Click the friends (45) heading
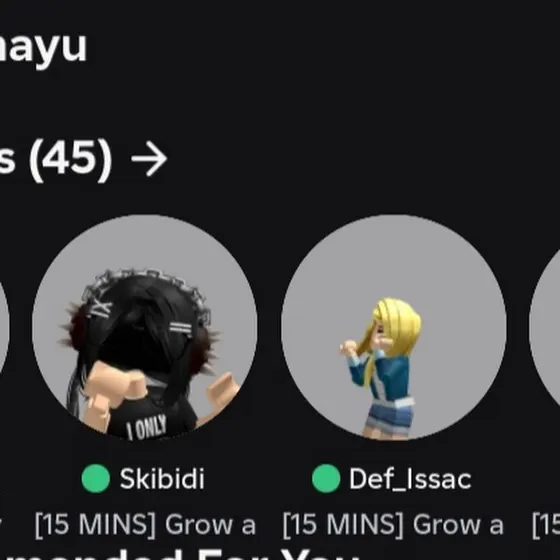560x560 pixels. point(56,159)
